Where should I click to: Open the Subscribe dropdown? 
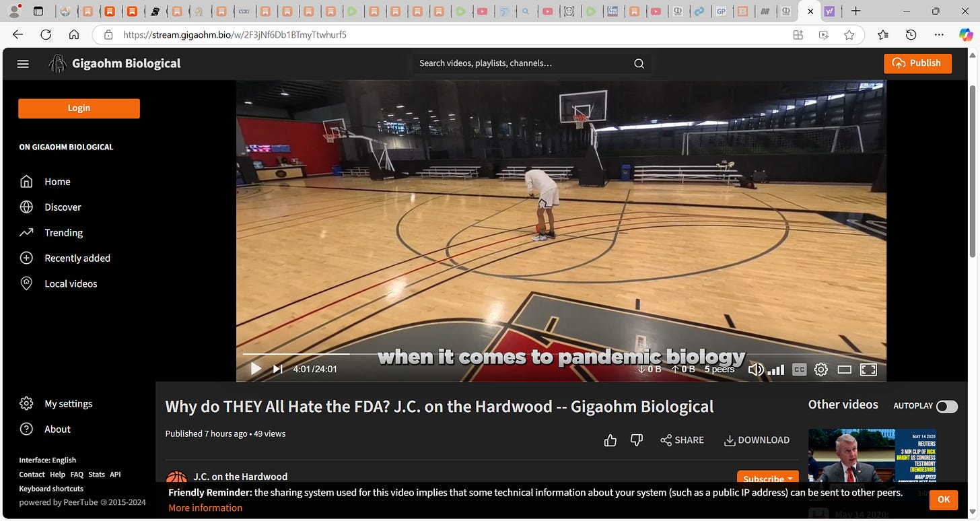pyautogui.click(x=768, y=479)
